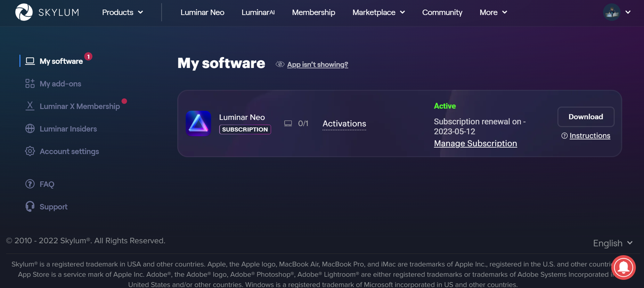The height and width of the screenshot is (288, 644).
Task: Click the Luminar Neo app icon
Action: [x=198, y=124]
